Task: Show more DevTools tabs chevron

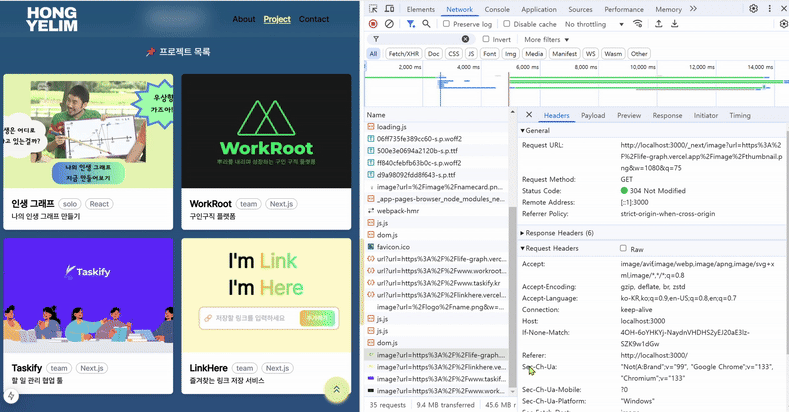Action: click(693, 9)
